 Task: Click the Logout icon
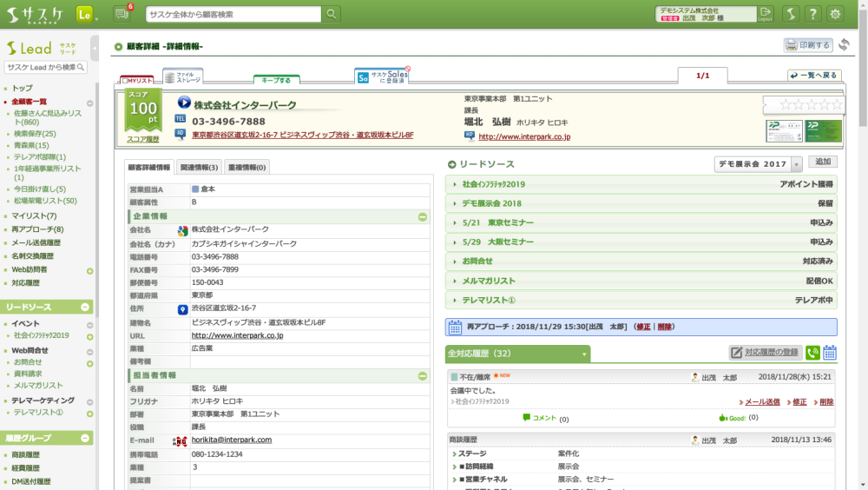coord(765,14)
